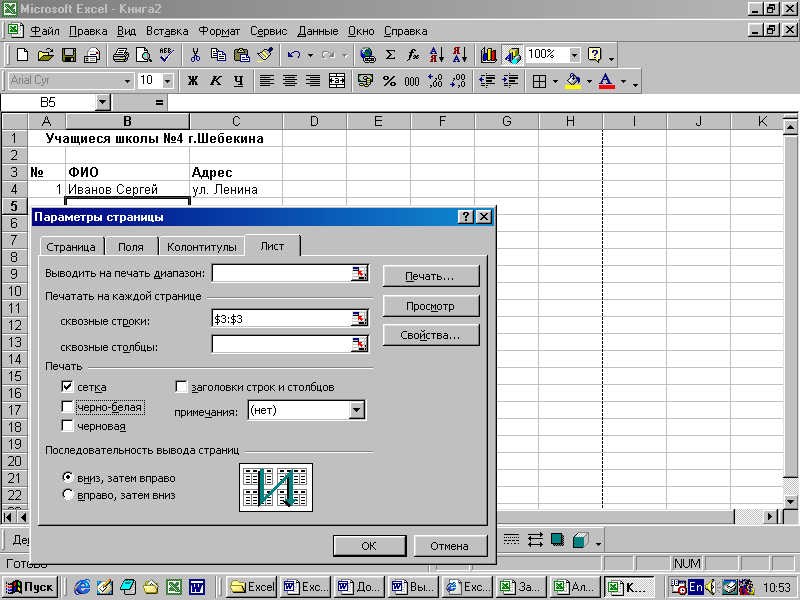
Task: Click the Отмена cancel button
Action: 450,546
